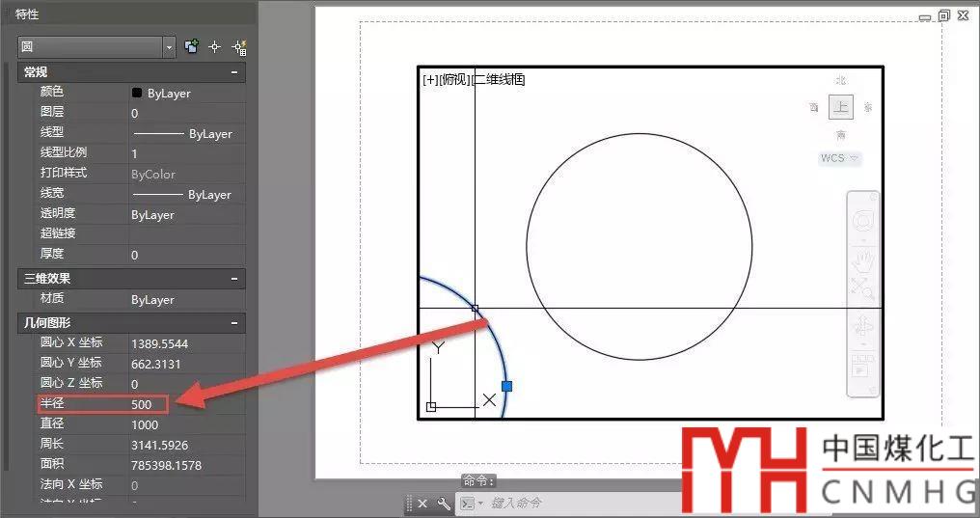The image size is (980, 518).
Task: Expand the orbit tool options arrow
Action: 863,344
